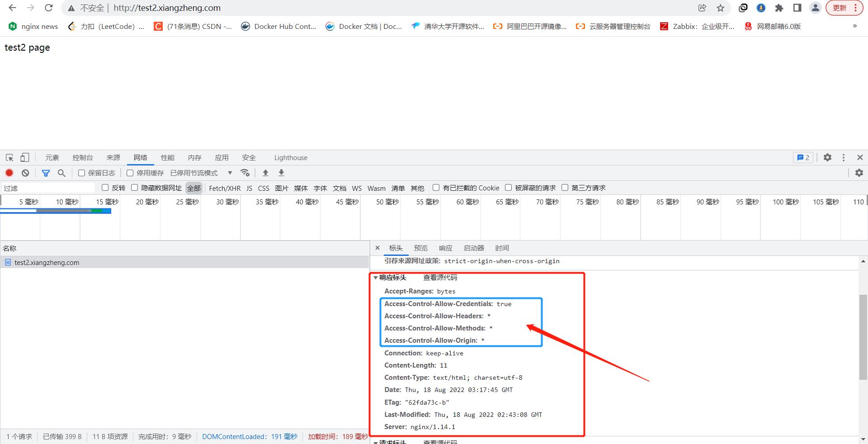Viewport: 868px width, 444px height.
Task: Open the DevTools more options menu
Action: point(844,157)
